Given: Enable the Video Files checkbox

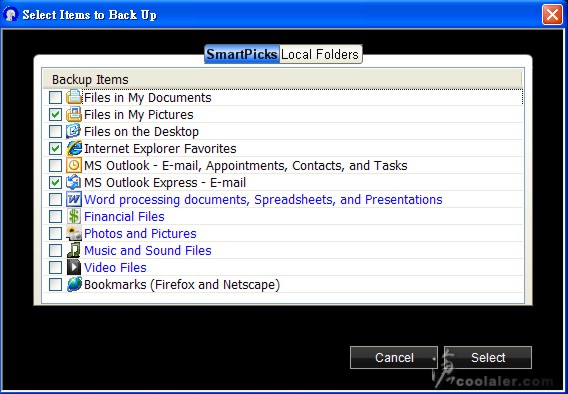Looking at the screenshot, I should click(x=55, y=267).
